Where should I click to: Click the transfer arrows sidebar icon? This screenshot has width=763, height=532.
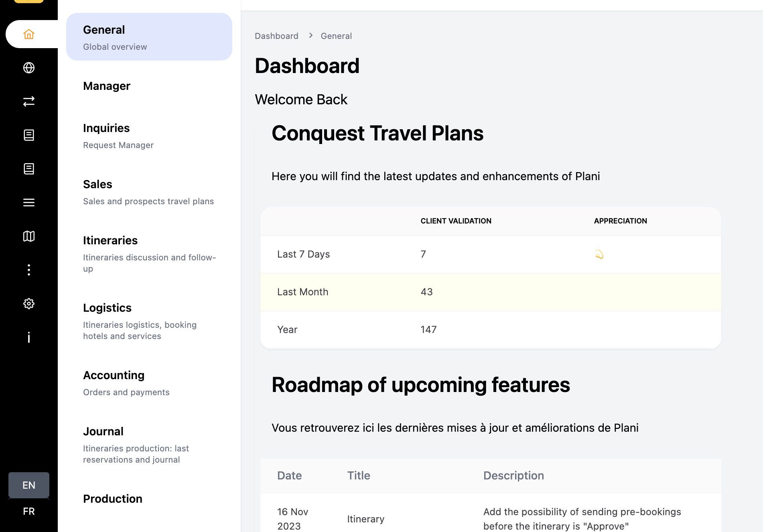(x=28, y=102)
